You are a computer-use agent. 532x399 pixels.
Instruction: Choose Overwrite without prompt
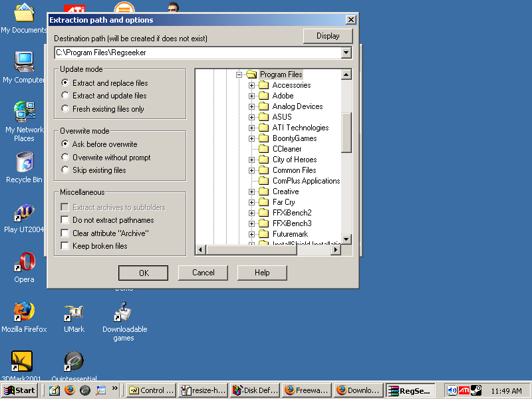point(65,158)
